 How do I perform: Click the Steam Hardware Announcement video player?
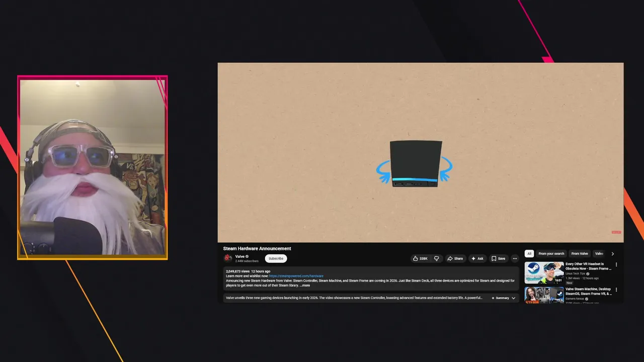coord(421,152)
